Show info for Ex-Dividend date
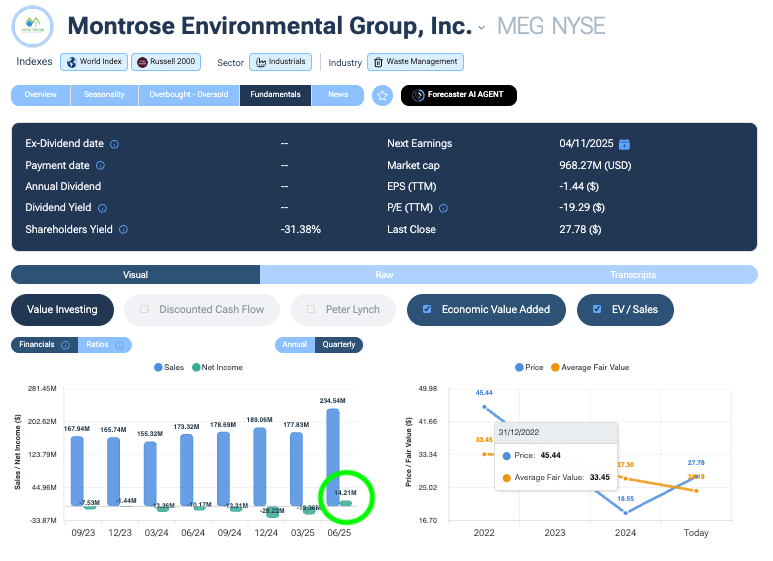Viewport: 773px width, 561px height. [x=114, y=144]
